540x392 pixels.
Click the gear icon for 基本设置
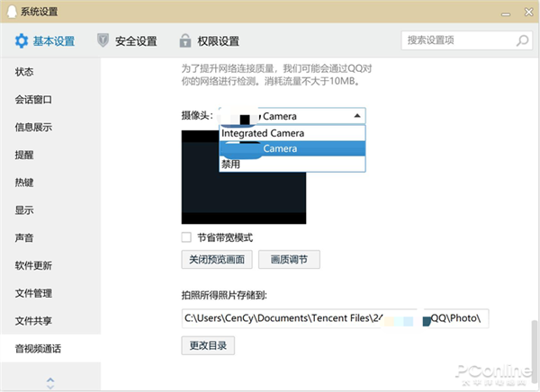tap(22, 41)
